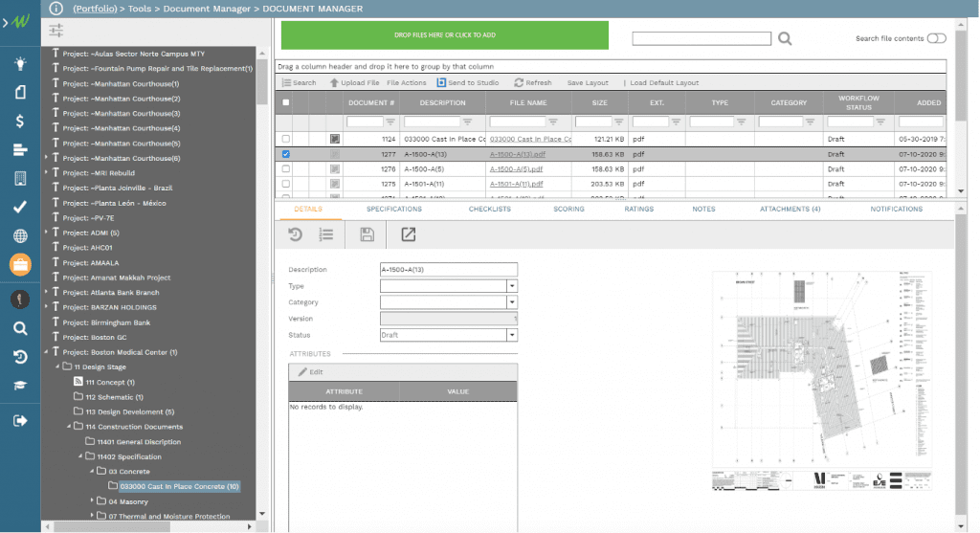This screenshot has width=980, height=533.
Task: Open the history clock sidebar icon
Action: click(x=20, y=357)
